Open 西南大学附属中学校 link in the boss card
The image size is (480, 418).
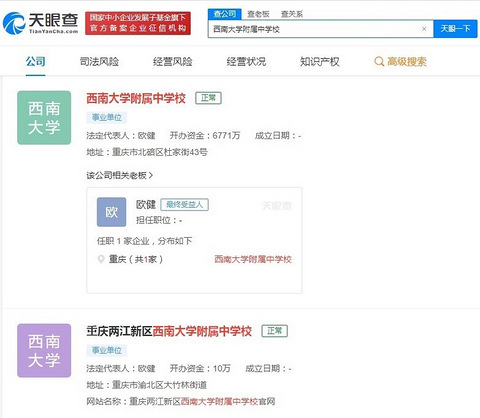click(253, 259)
